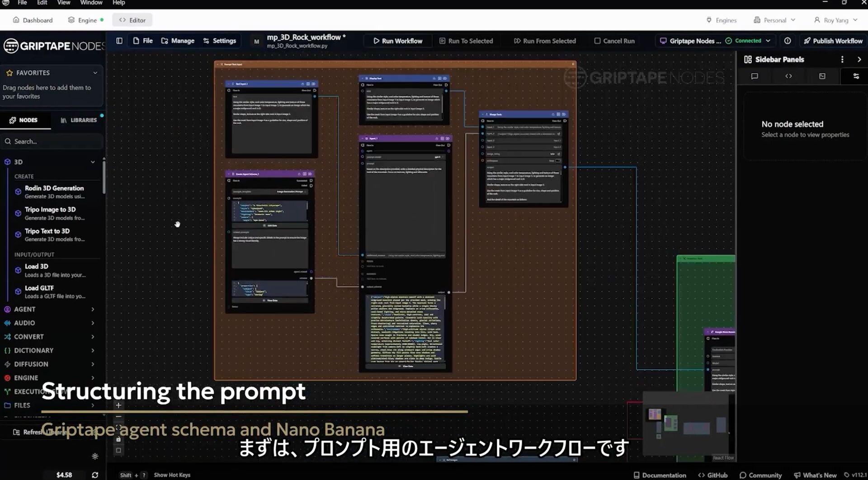This screenshot has height=480, width=868.
Task: Click the $4.58 credit balance
Action: [64, 475]
